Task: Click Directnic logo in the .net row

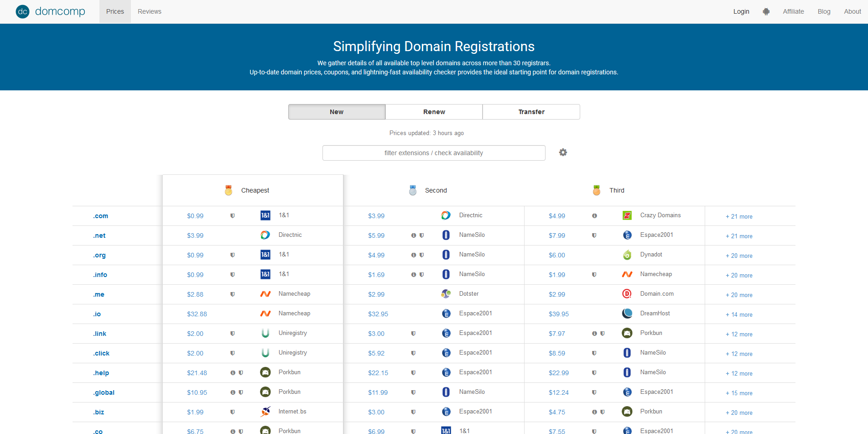Action: pyautogui.click(x=265, y=235)
